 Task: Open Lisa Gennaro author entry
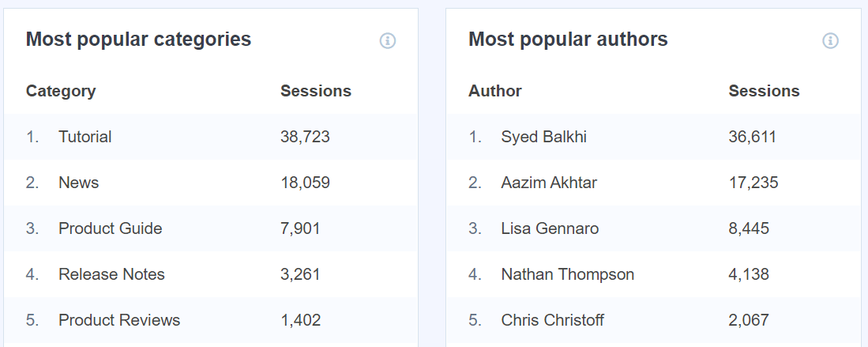pos(550,228)
